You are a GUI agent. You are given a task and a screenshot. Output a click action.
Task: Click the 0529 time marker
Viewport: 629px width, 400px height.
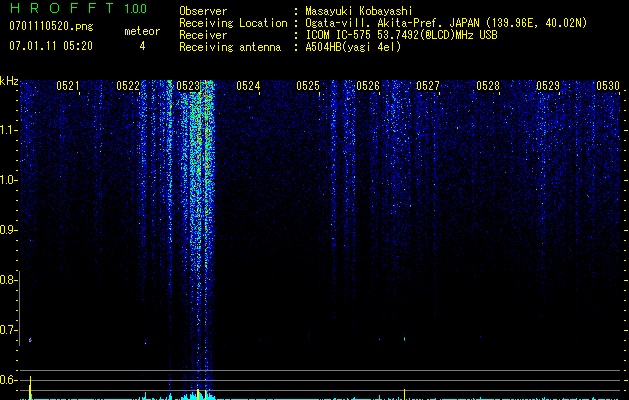point(548,86)
